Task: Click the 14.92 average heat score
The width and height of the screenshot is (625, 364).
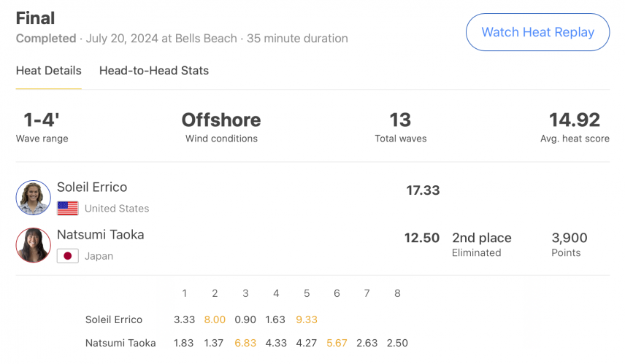Action: 575,120
